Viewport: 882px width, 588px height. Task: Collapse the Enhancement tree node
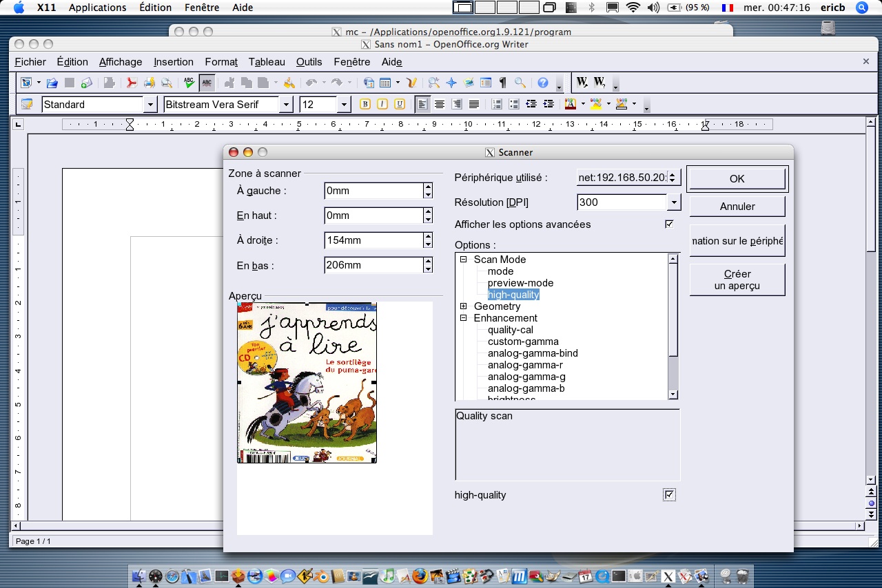point(464,318)
